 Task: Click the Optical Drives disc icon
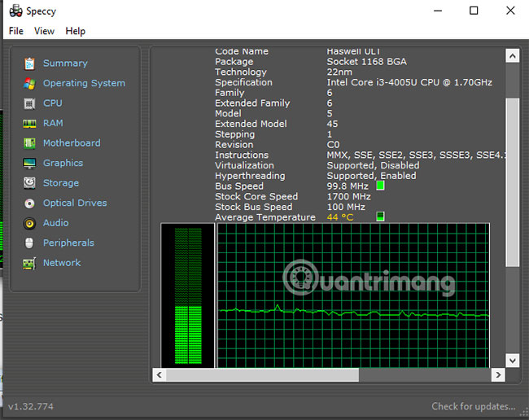pos(29,203)
